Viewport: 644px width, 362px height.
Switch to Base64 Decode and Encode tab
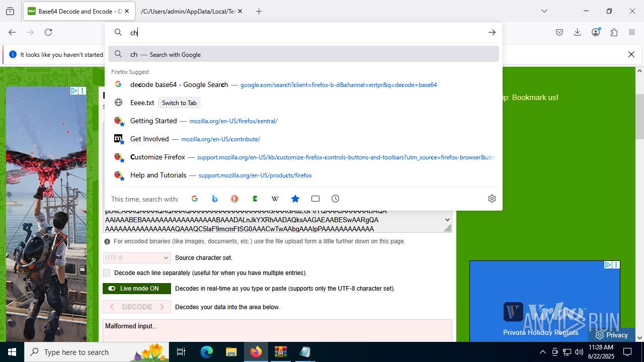[78, 11]
